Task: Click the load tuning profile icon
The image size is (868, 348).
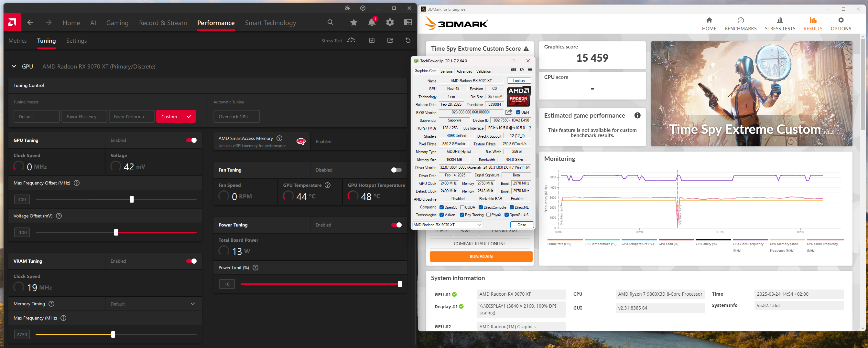Action: click(x=372, y=40)
